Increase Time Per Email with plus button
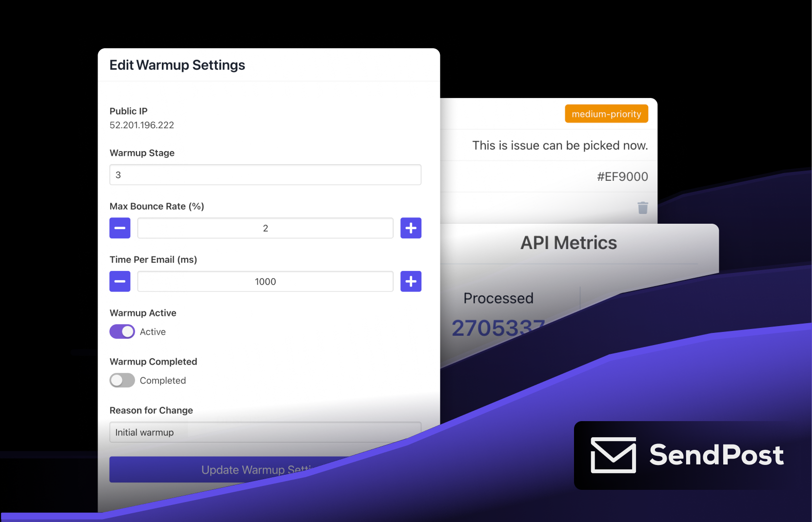Viewport: 812px width, 522px height. tap(411, 281)
